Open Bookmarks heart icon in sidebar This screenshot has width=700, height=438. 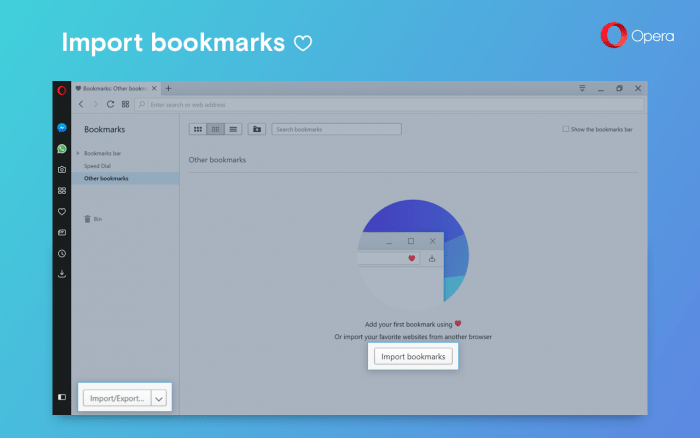62,212
